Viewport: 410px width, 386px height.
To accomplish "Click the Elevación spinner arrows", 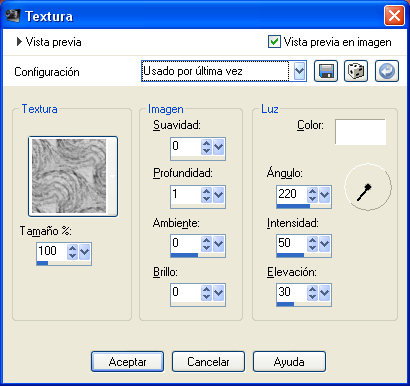I will pyautogui.click(x=312, y=293).
